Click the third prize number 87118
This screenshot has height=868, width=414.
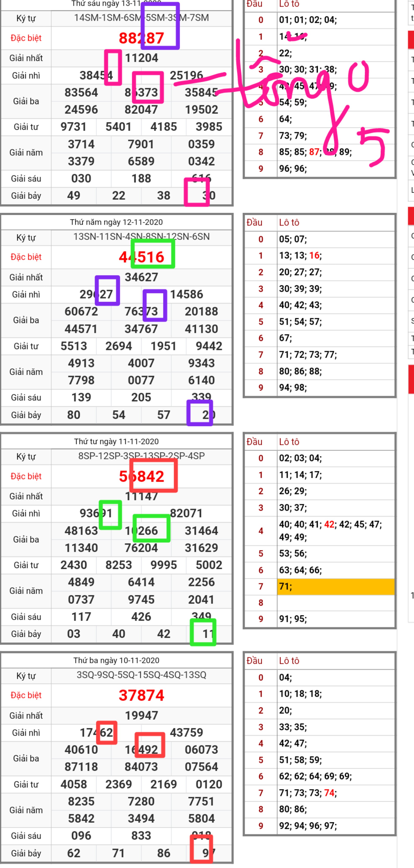pyautogui.click(x=81, y=767)
